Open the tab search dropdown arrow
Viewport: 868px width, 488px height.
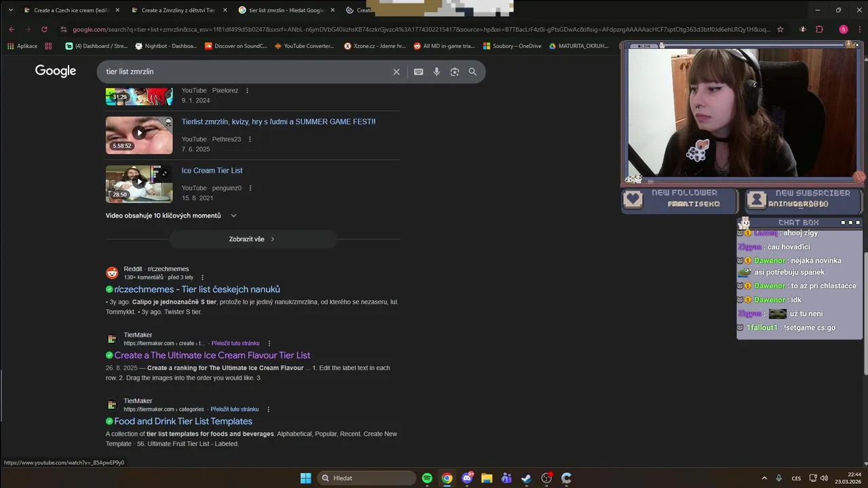point(10,10)
